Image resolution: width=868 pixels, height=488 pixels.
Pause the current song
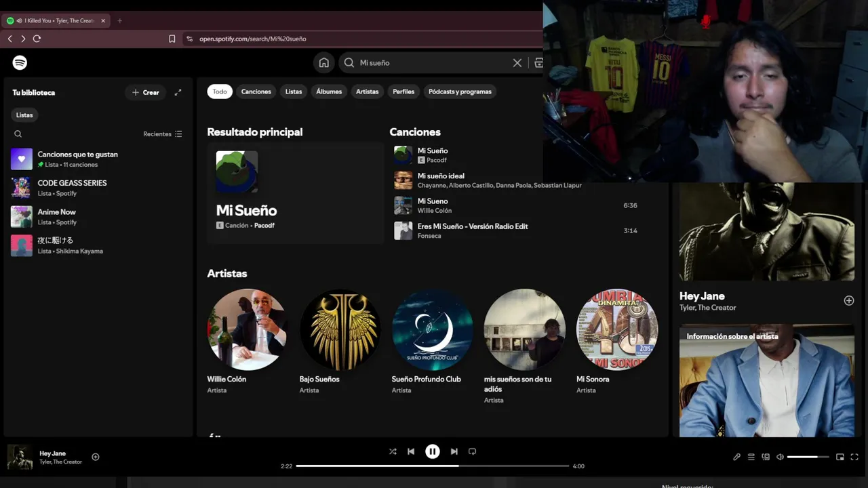[x=433, y=451]
